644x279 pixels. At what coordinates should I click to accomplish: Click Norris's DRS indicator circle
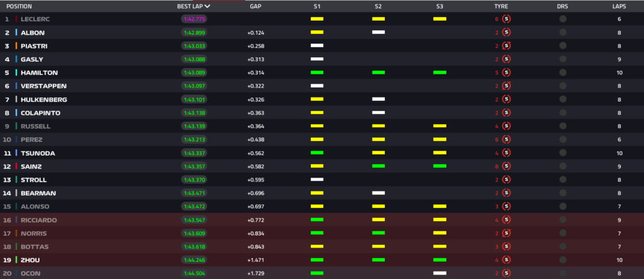[x=562, y=233]
